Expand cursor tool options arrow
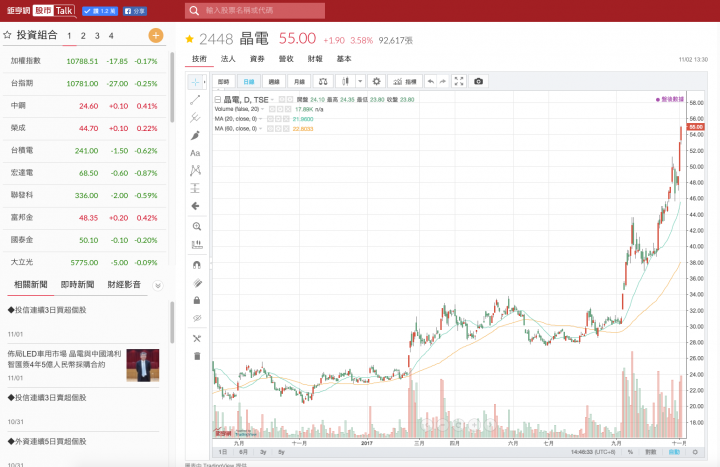This screenshot has width=720, height=467. [x=204, y=82]
